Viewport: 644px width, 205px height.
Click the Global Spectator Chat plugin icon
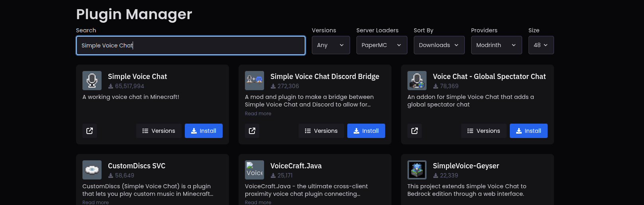[417, 81]
